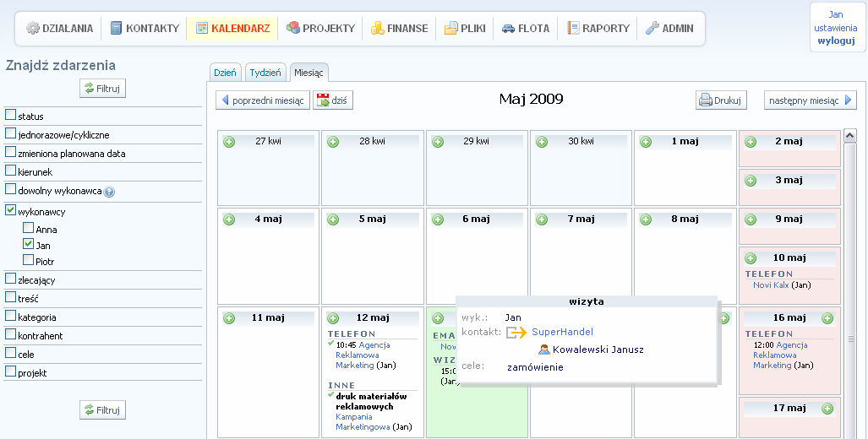Print the calendar with Drukuj
The image size is (868, 439).
tap(721, 100)
